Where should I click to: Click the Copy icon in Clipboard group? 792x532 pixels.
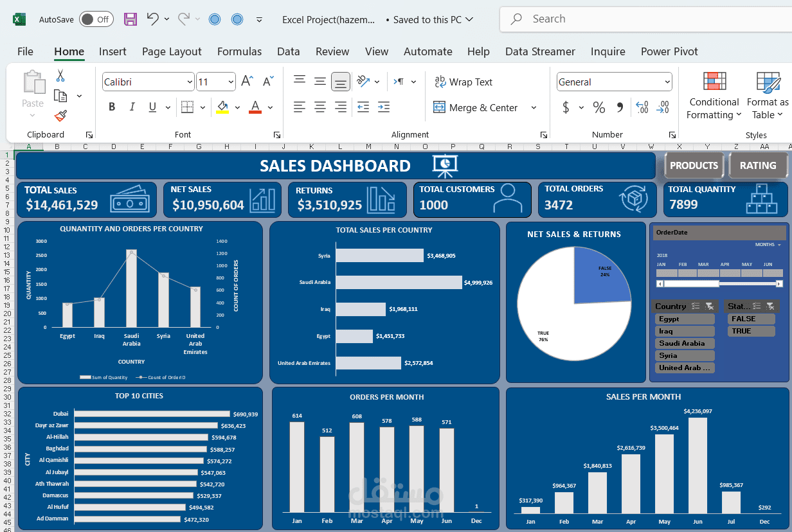pyautogui.click(x=60, y=96)
